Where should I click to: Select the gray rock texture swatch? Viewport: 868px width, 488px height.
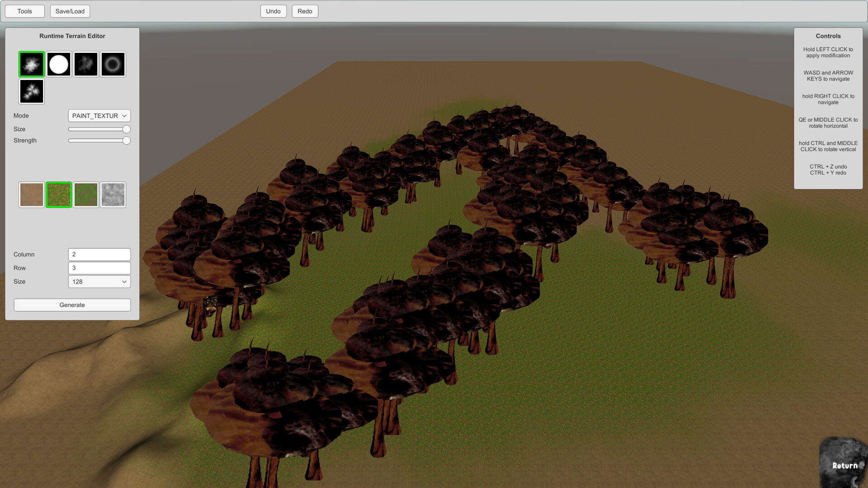(x=113, y=194)
